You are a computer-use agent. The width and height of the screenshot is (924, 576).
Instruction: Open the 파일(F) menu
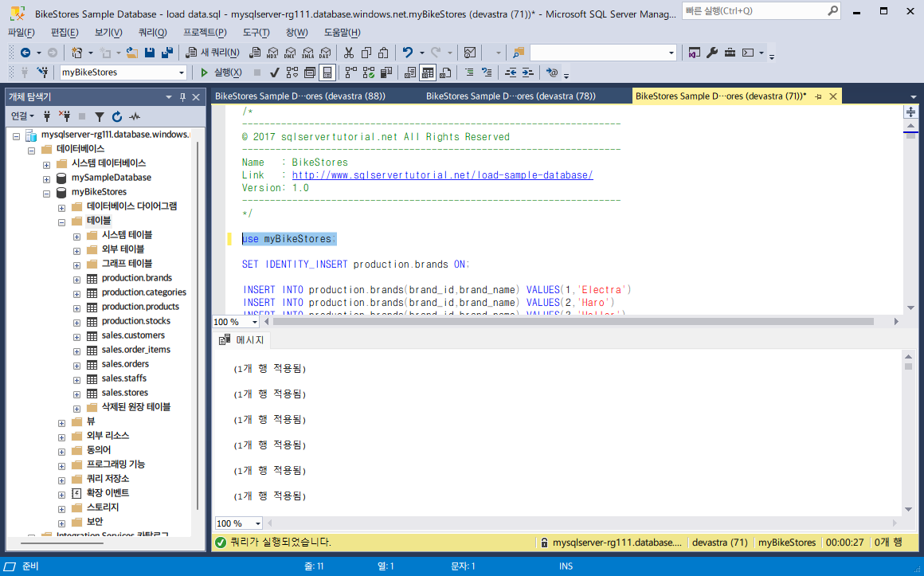point(22,33)
